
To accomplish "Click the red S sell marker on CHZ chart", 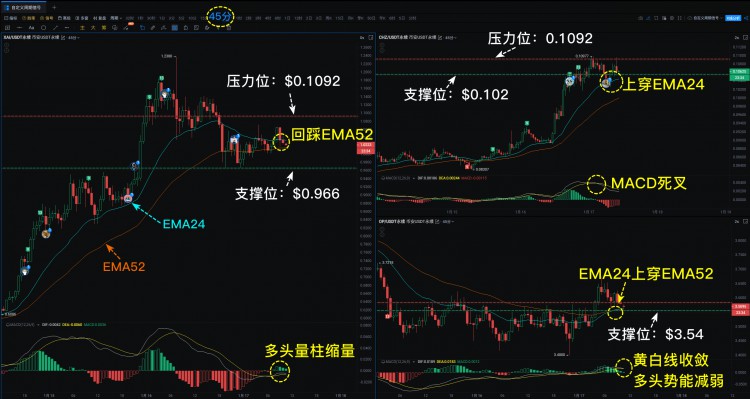I will point(467,166).
